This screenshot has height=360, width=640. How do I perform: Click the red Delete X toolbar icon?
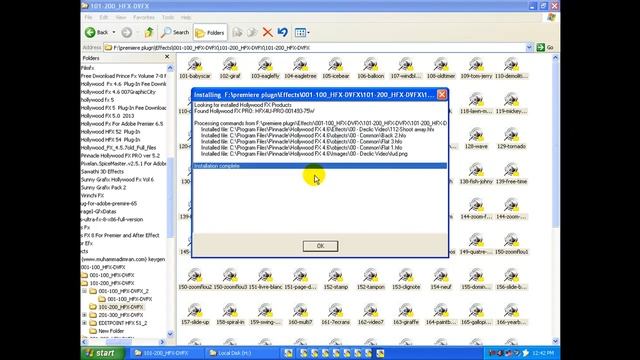[x=267, y=32]
